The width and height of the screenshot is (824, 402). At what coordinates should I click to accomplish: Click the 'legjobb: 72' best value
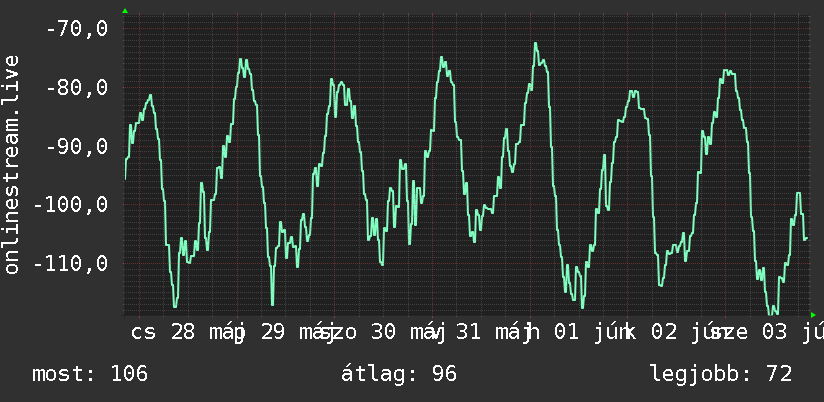click(x=721, y=374)
